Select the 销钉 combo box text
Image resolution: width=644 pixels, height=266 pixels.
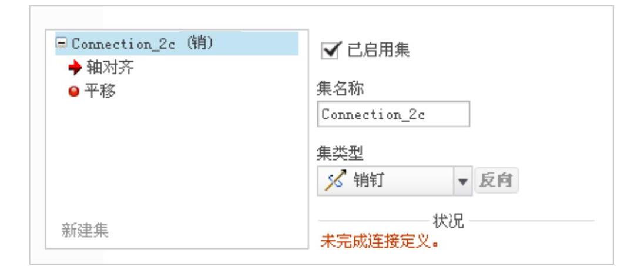[368, 181]
